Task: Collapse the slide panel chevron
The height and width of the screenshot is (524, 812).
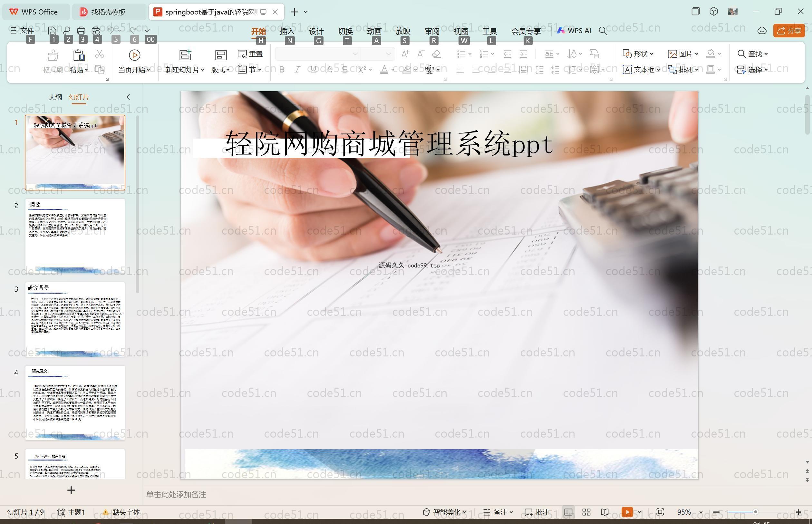Action: click(x=128, y=97)
